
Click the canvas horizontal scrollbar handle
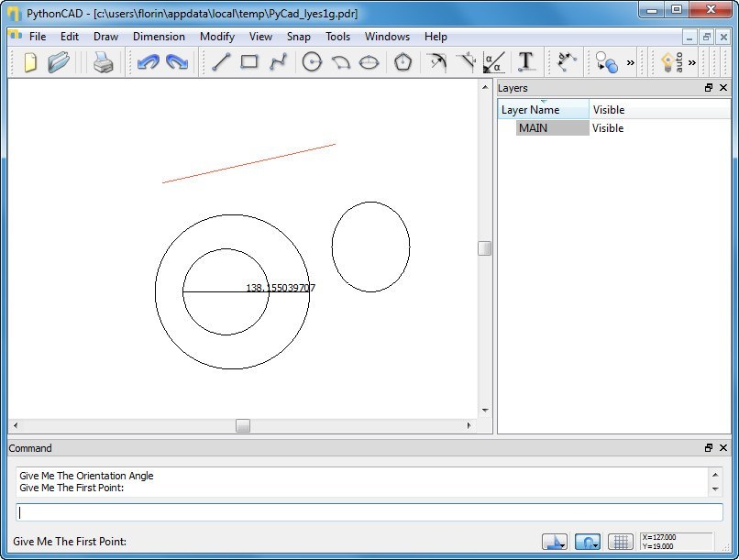(x=243, y=426)
